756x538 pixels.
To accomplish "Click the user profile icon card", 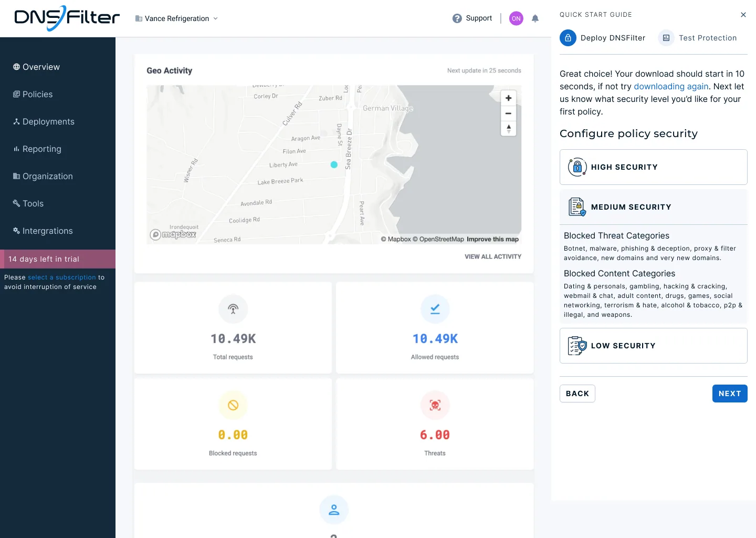I will pyautogui.click(x=334, y=510).
